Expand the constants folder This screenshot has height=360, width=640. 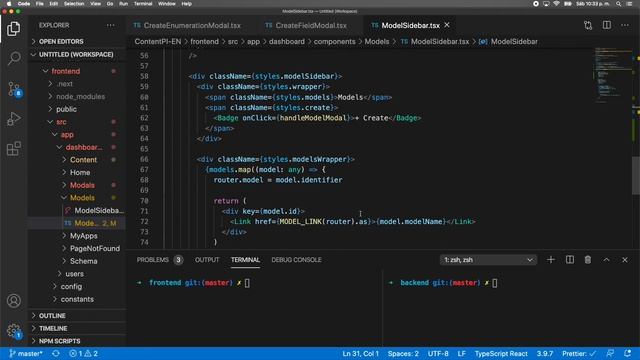pos(77,299)
